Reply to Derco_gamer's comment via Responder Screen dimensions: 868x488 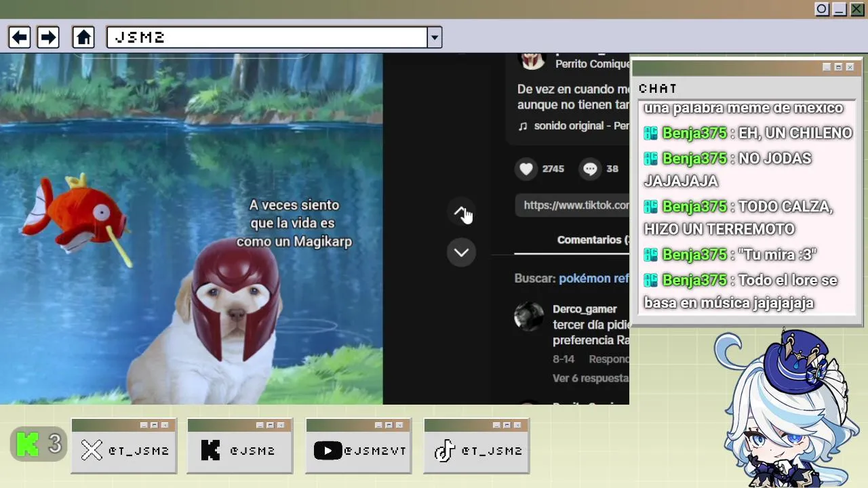(x=608, y=359)
